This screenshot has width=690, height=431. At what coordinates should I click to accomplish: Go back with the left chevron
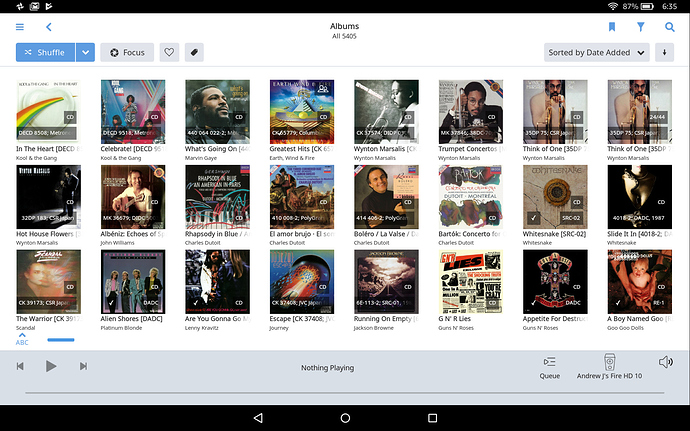coord(48,27)
